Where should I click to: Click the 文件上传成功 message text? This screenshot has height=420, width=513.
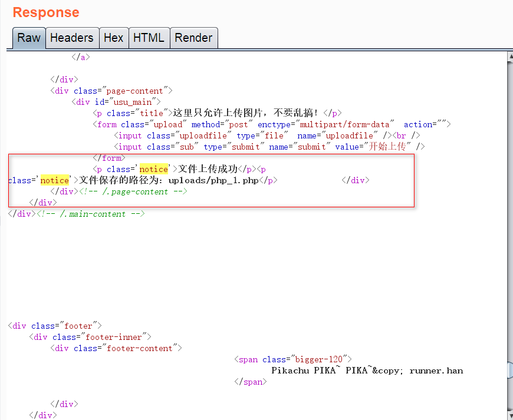[x=208, y=169]
